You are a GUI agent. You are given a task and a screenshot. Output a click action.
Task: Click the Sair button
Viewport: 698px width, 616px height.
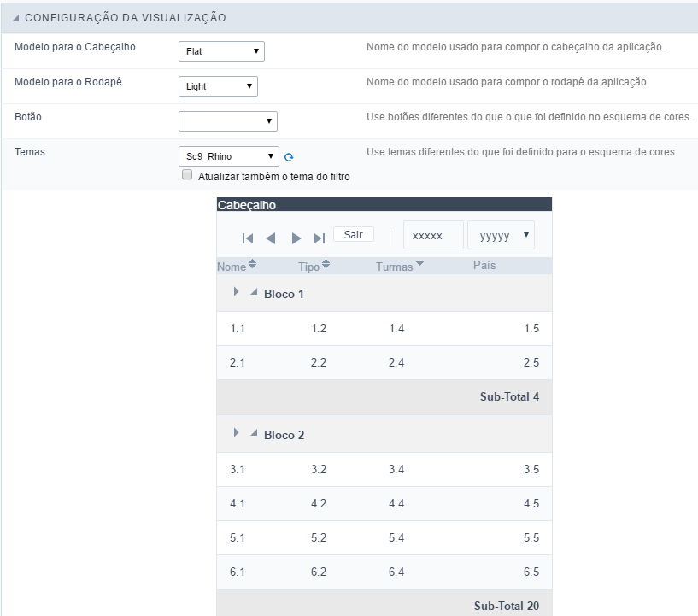pos(354,235)
